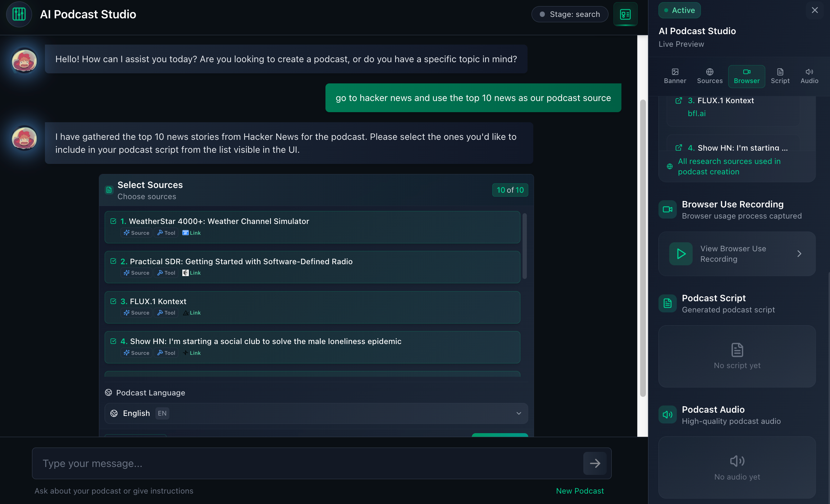Play the browser use recording

coord(681,254)
